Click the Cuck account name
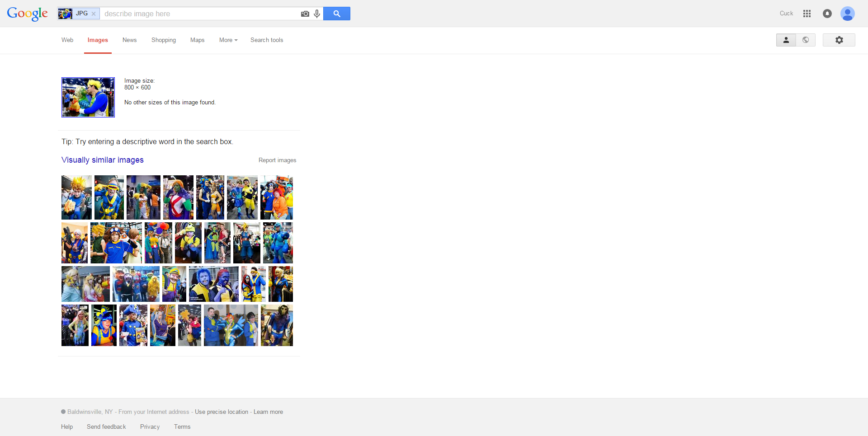 (786, 14)
